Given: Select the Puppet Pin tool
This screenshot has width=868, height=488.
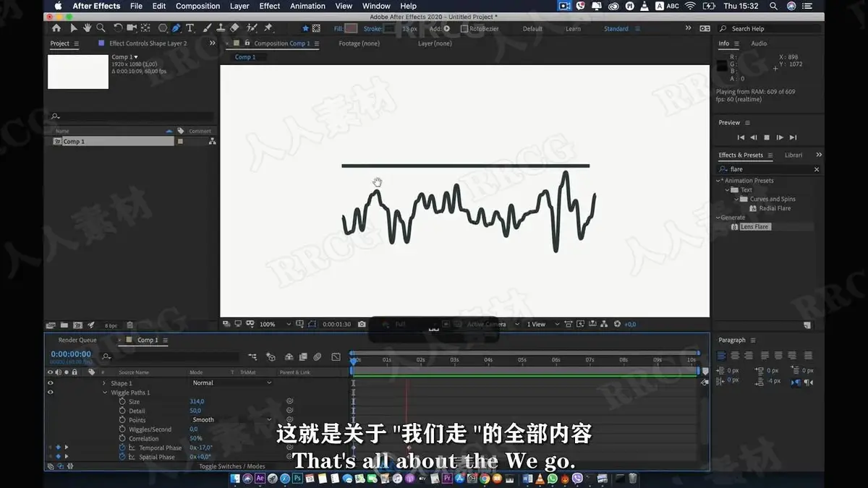Looking at the screenshot, I should pos(268,28).
